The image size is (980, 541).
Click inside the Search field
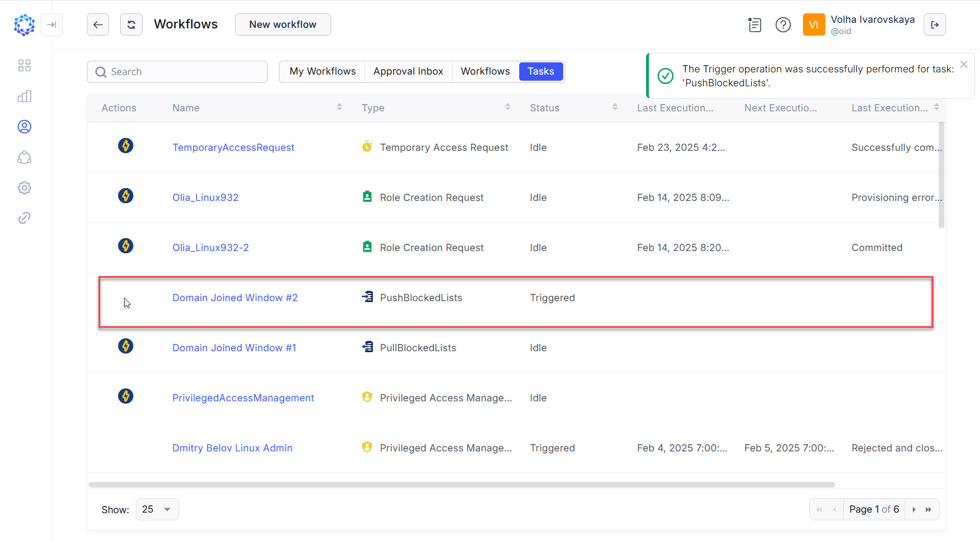point(177,71)
